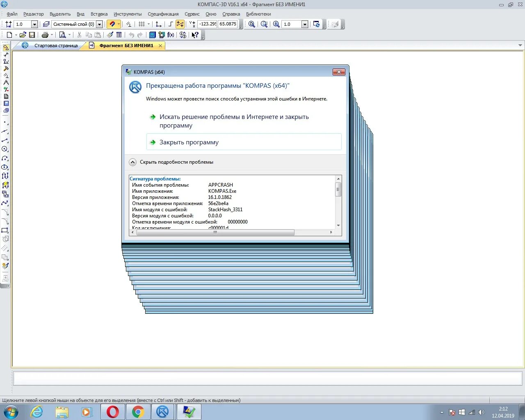Image resolution: width=525 pixels, height=420 pixels.
Task: Select the line Segment tool
Action: (5, 140)
